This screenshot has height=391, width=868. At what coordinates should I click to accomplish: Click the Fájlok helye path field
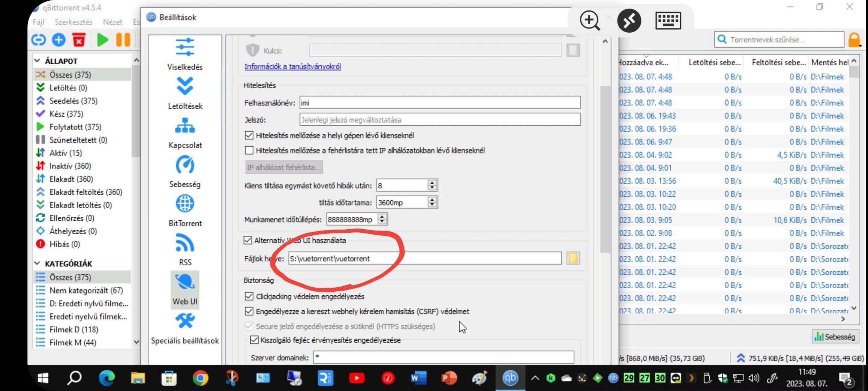coord(425,258)
